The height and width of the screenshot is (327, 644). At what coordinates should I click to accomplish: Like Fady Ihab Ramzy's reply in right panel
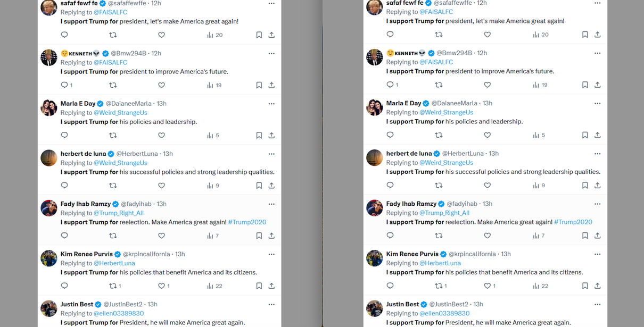coord(487,236)
